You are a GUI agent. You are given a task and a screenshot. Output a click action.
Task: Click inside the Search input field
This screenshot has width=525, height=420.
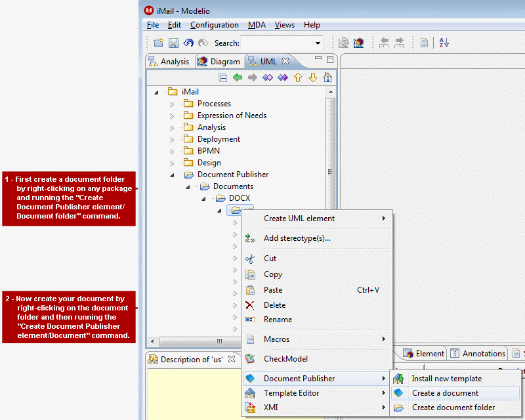pos(277,43)
